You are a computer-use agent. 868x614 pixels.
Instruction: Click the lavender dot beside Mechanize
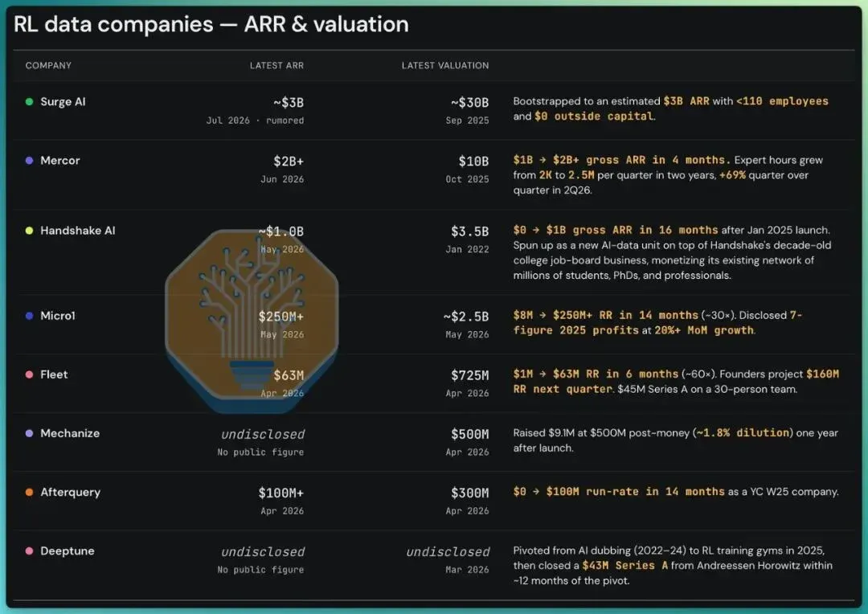pos(30,433)
